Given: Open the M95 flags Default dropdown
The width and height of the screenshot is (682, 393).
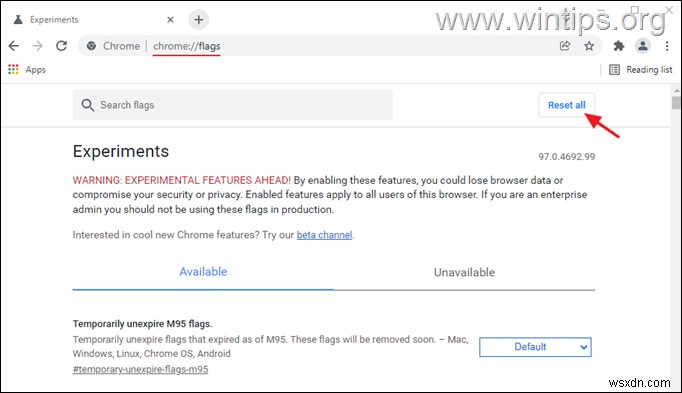Looking at the screenshot, I should (x=535, y=347).
